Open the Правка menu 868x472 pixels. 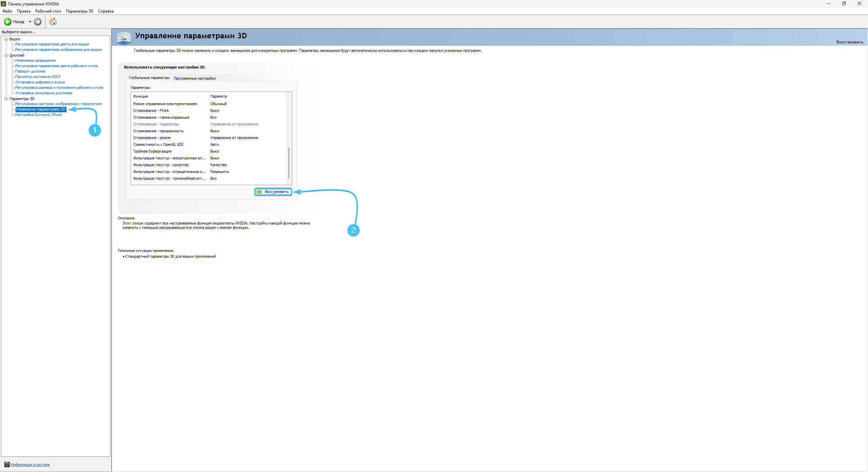24,11
